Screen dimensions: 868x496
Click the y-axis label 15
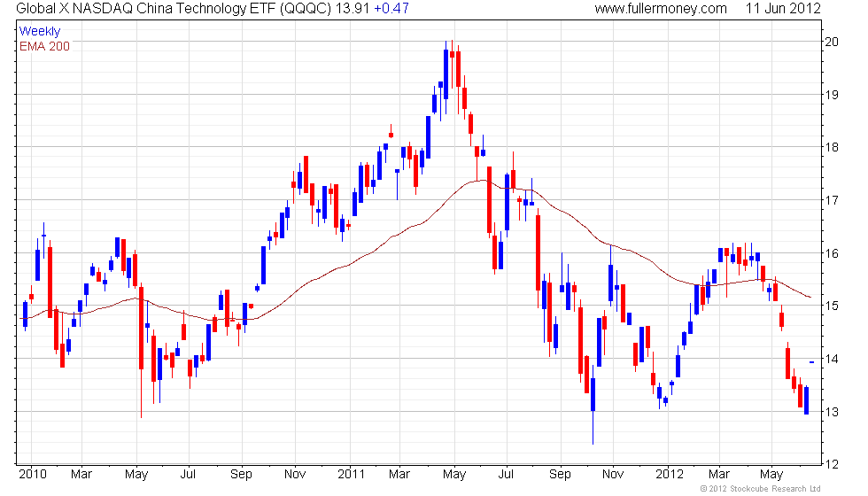[832, 306]
